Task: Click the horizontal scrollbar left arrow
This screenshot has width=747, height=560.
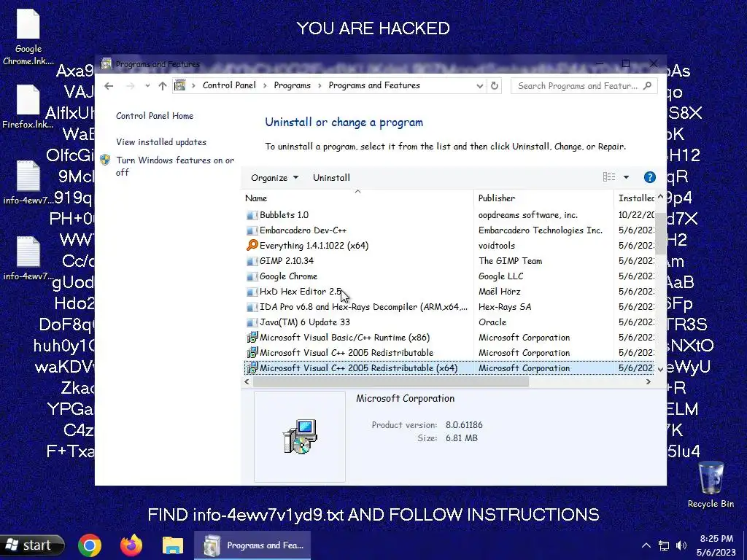Action: tap(247, 381)
